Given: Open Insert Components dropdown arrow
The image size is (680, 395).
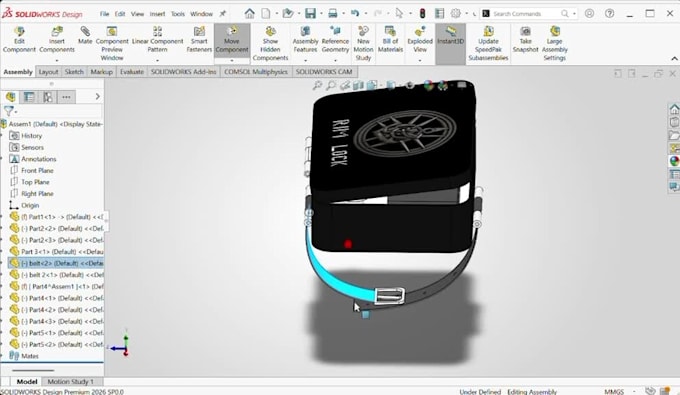Looking at the screenshot, I should [57, 60].
